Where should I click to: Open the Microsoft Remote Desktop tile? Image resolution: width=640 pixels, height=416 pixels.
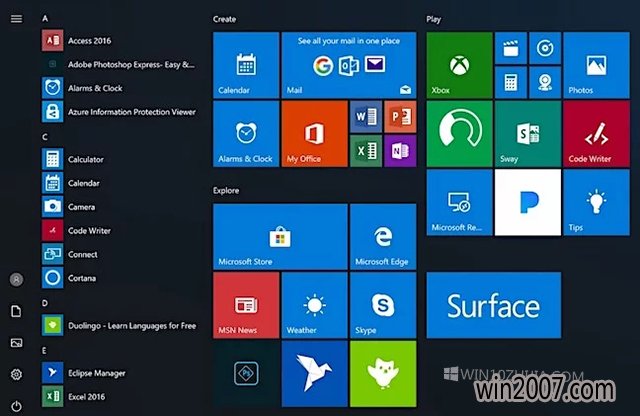(x=460, y=202)
